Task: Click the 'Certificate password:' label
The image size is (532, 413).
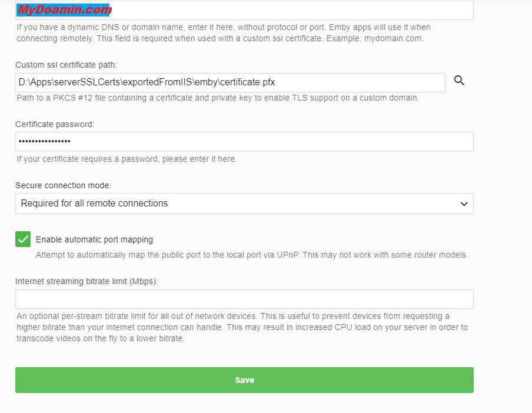Action: pos(55,124)
